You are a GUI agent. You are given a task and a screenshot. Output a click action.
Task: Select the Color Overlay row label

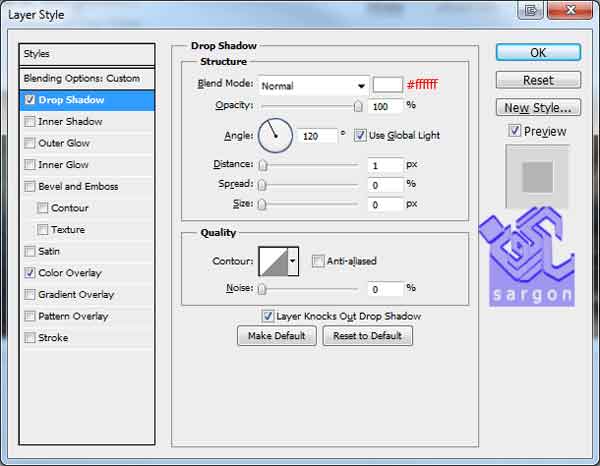click(70, 273)
